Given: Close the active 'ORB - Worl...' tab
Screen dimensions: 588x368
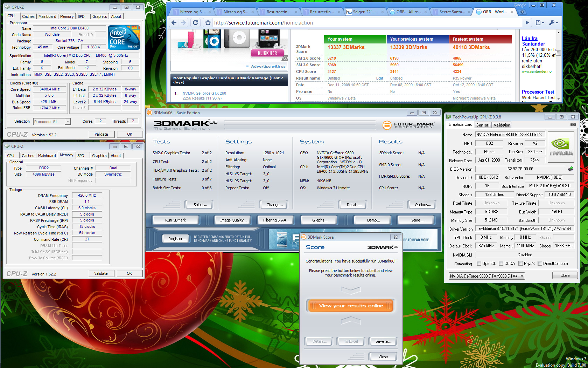Looking at the screenshot, I should [512, 12].
